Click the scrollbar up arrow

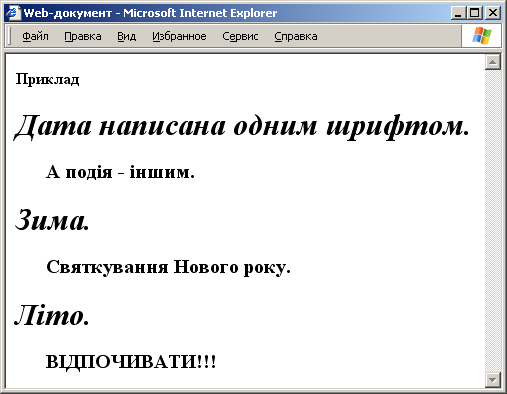493,62
